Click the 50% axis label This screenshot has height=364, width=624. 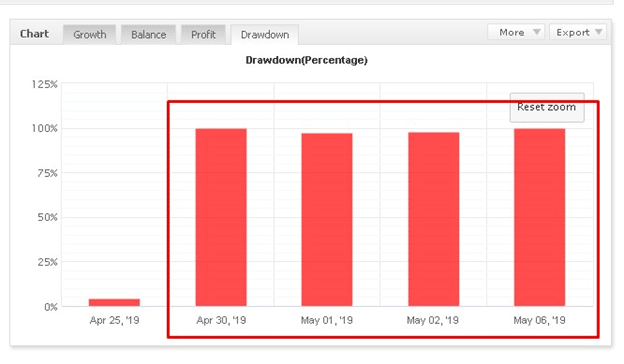47,217
